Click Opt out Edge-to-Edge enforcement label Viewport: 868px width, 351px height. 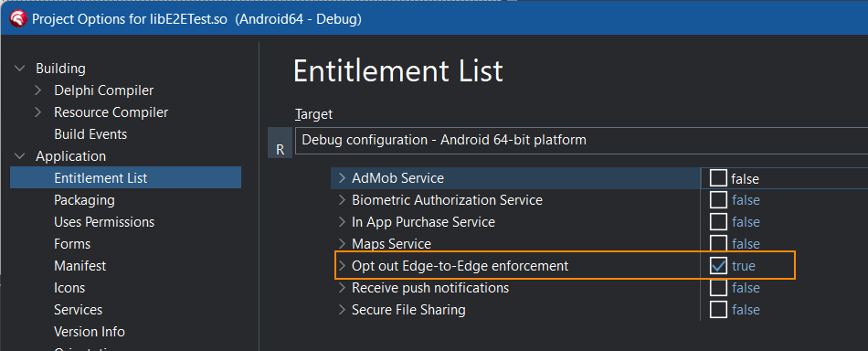click(460, 266)
